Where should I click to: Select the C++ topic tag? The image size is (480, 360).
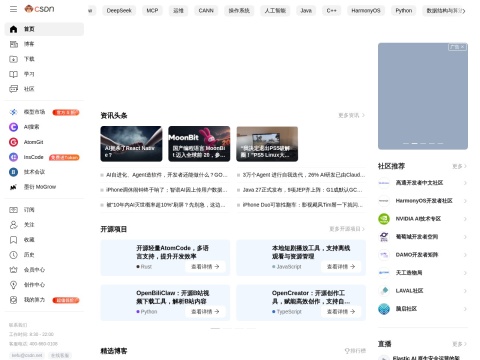coord(332,11)
